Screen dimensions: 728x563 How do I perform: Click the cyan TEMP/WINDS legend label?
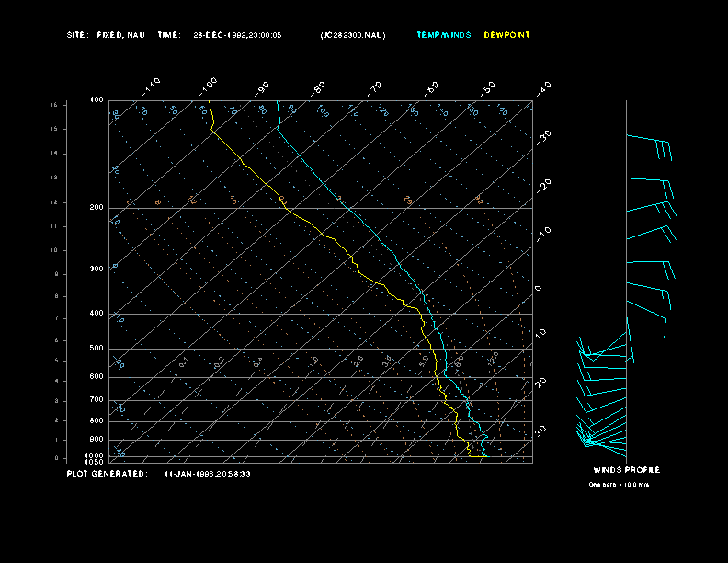pos(443,35)
